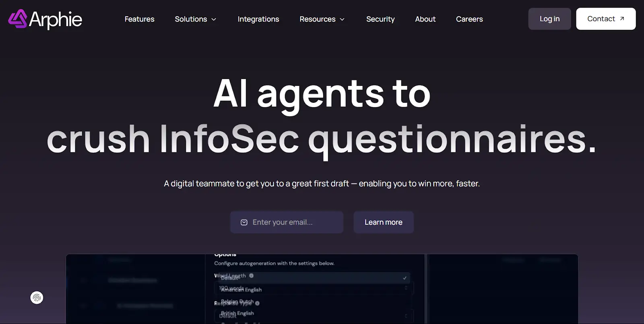Screen dimensions: 644x324
Task: Click the checkmark beside Default option
Action: [x=405, y=278]
